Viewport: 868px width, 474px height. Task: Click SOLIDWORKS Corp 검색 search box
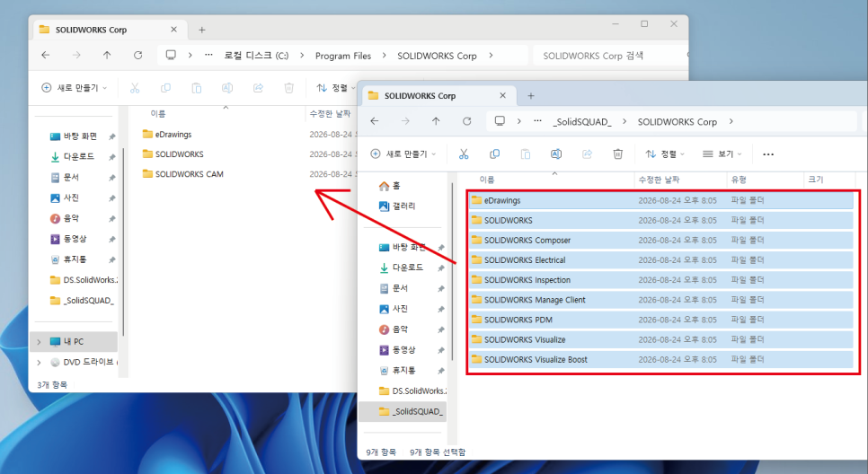point(609,56)
